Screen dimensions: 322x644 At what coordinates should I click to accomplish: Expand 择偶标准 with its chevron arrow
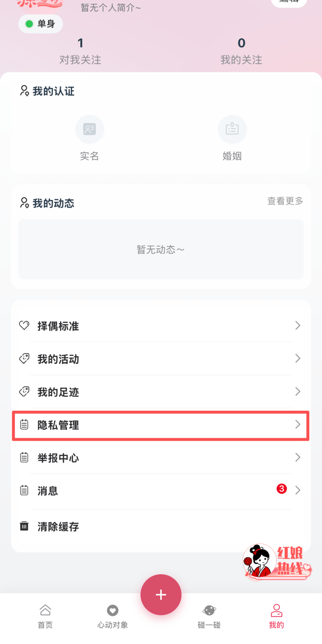[x=297, y=325]
